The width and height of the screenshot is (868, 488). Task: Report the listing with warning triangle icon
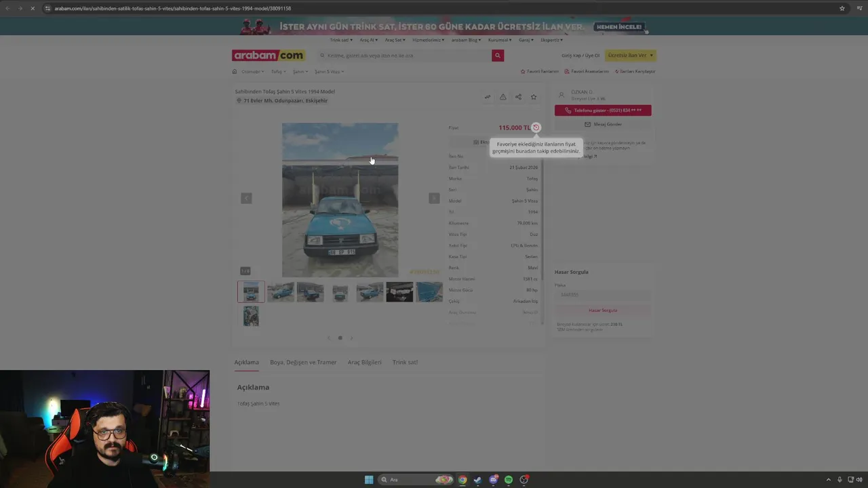pyautogui.click(x=502, y=97)
